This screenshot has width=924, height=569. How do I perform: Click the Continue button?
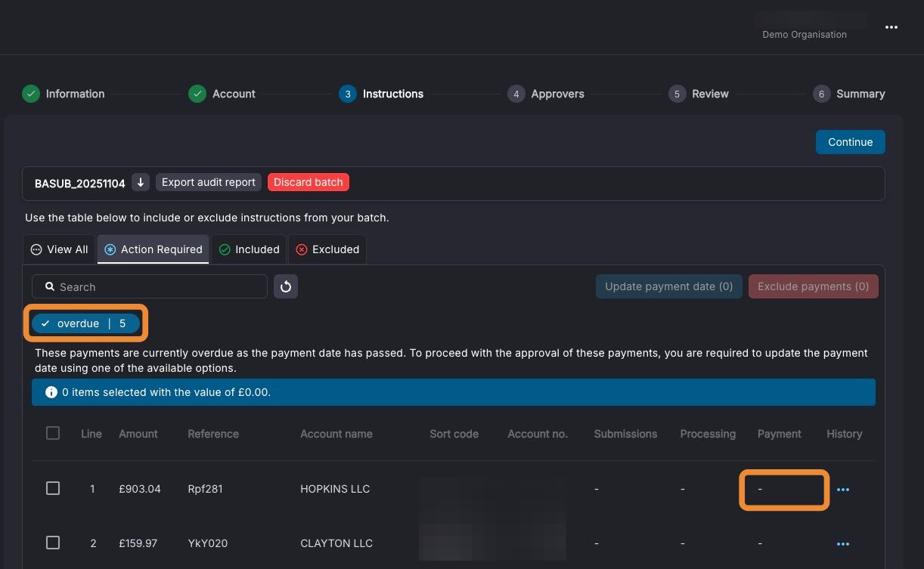pos(850,142)
